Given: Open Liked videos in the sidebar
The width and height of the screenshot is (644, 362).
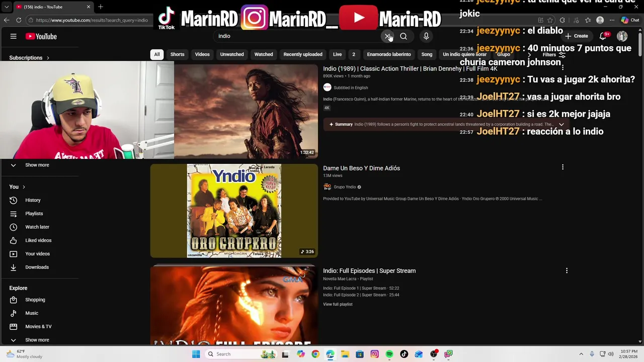Looking at the screenshot, I should click(38, 240).
